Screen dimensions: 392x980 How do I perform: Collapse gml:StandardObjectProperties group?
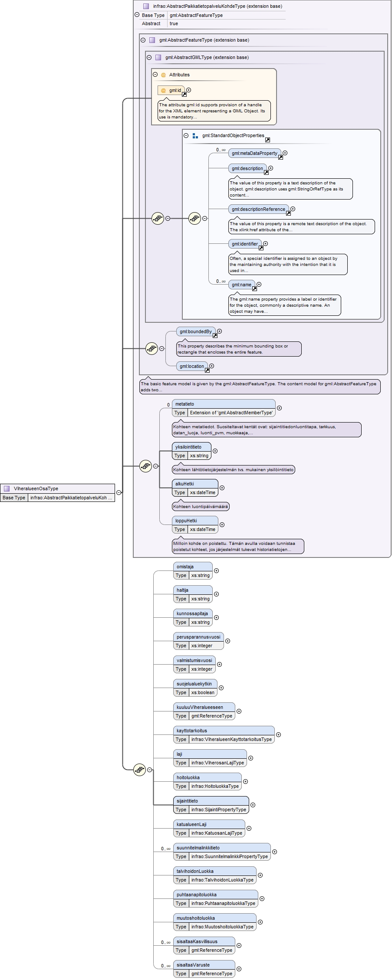(x=186, y=135)
